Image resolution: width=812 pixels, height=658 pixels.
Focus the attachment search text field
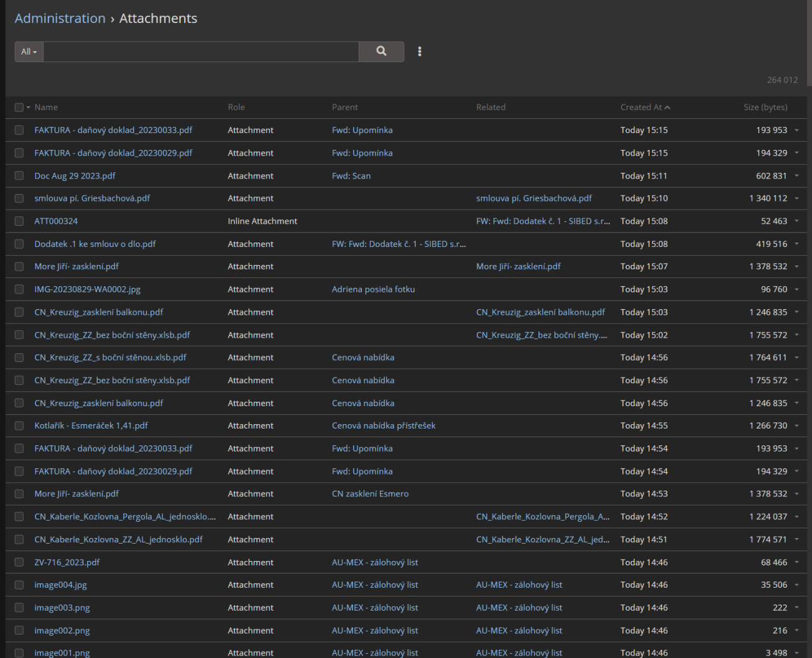tap(201, 52)
